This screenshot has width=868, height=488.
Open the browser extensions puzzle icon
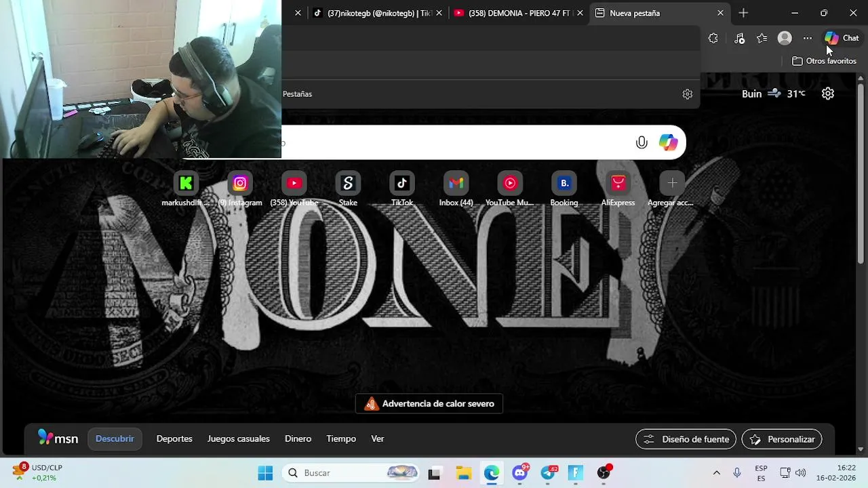[713, 38]
